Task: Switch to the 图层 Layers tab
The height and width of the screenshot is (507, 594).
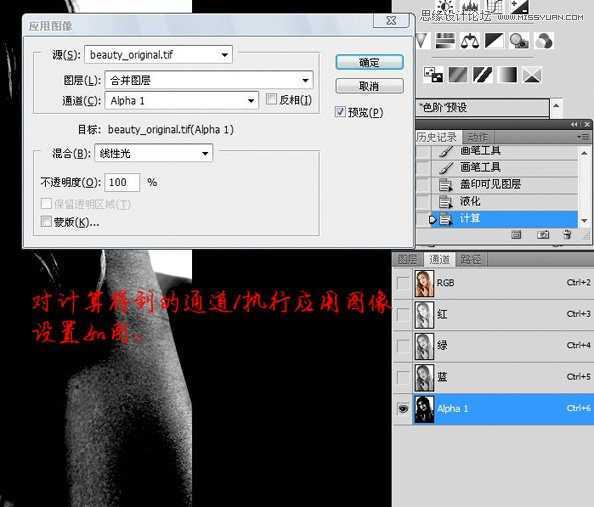Action: [x=408, y=259]
